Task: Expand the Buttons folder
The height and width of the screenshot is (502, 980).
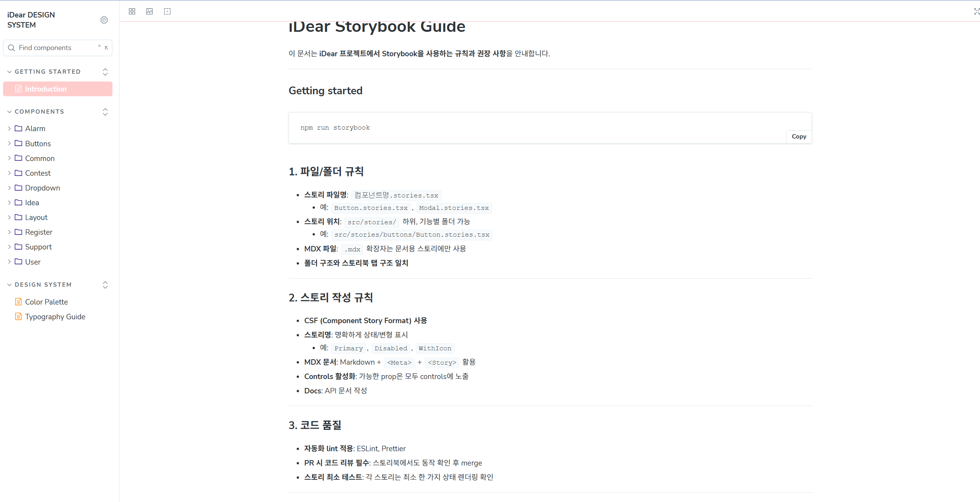Action: click(38, 144)
